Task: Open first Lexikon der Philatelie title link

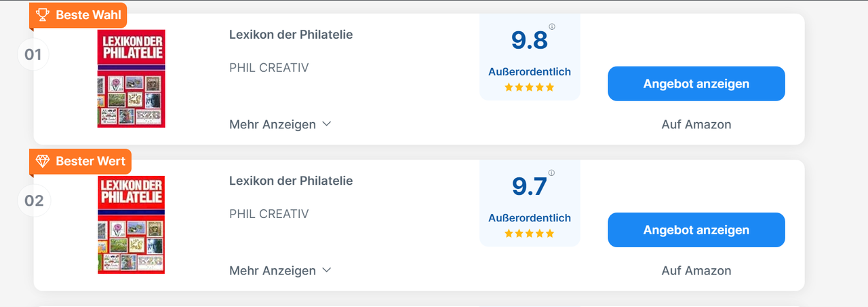Action: 291,35
